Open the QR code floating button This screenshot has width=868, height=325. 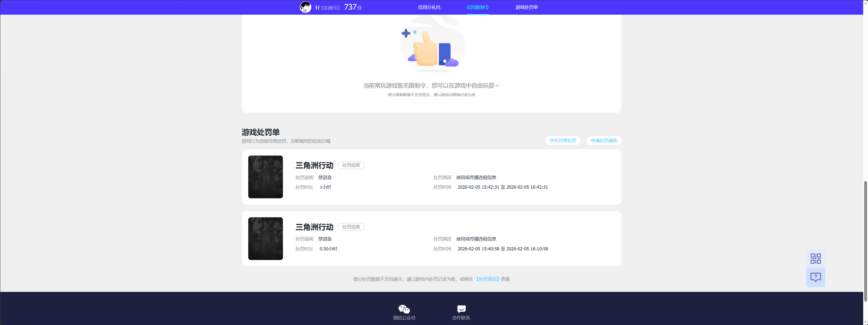[815, 258]
